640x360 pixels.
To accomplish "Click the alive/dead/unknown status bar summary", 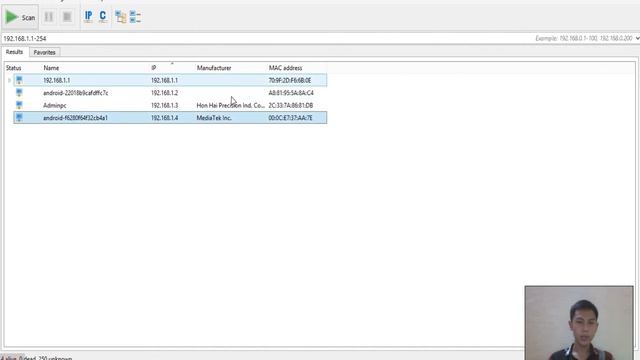I will click(x=36, y=358).
